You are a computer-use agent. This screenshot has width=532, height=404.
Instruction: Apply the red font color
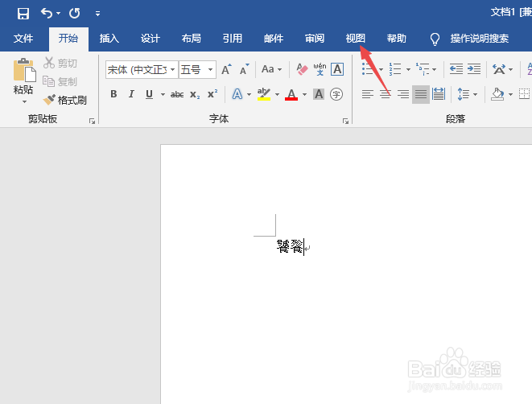[291, 94]
